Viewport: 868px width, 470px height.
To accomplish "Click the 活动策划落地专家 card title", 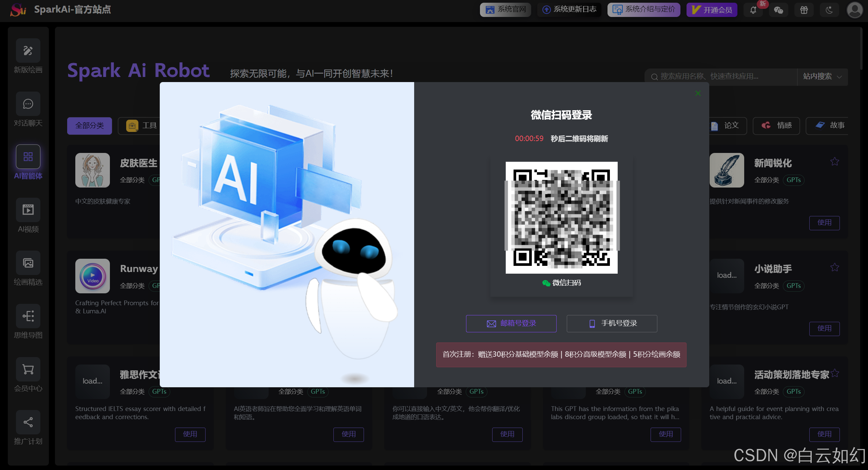I will (x=792, y=375).
